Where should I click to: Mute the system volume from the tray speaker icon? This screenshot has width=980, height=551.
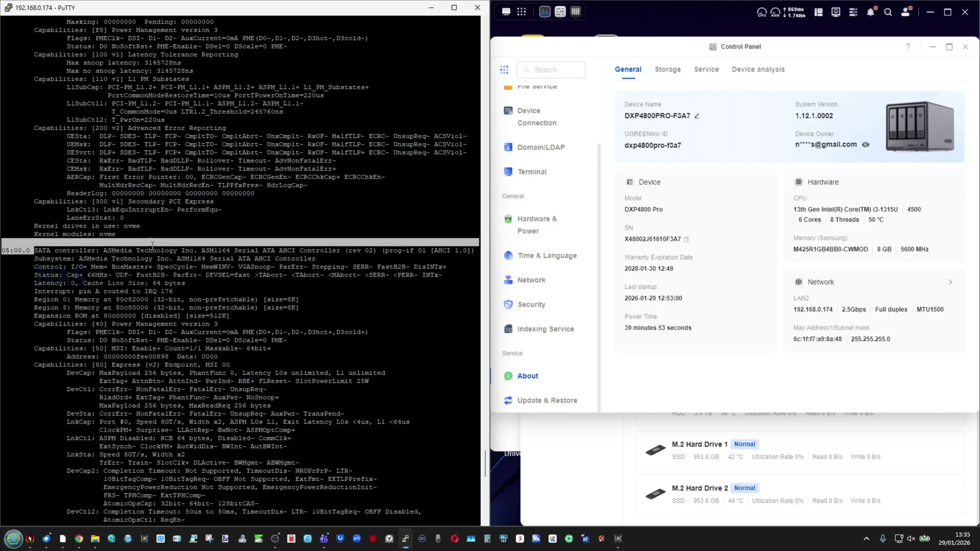click(x=911, y=539)
